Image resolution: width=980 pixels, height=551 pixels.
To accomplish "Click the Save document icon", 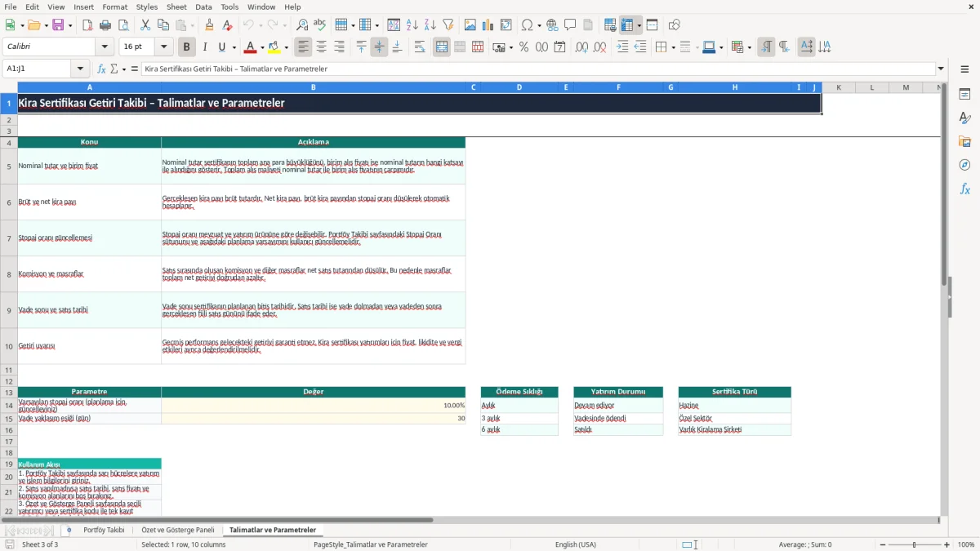I will coord(57,25).
